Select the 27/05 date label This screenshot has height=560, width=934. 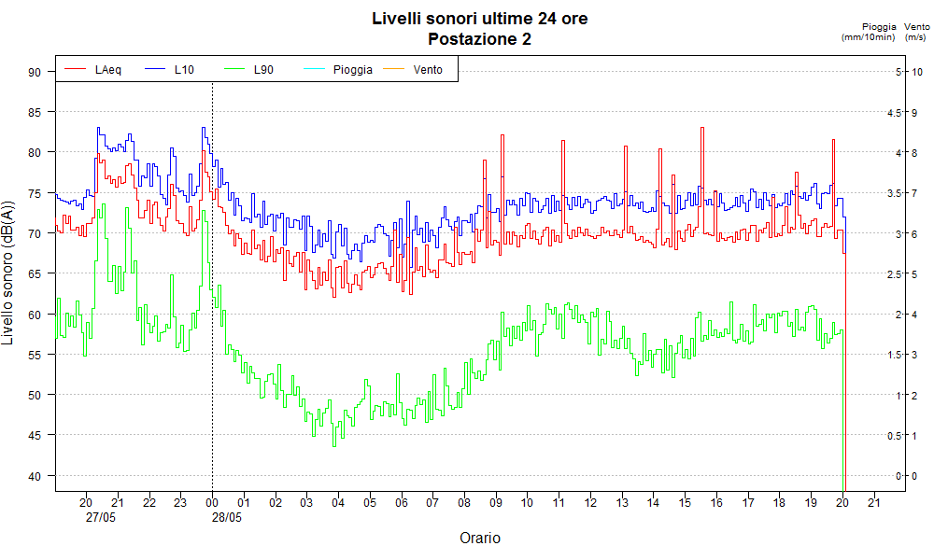(x=101, y=516)
